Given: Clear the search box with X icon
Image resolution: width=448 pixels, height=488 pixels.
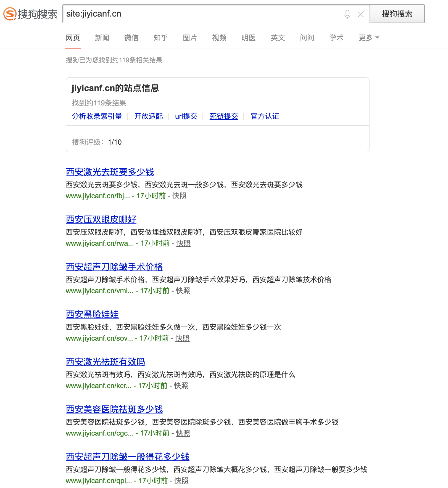Looking at the screenshot, I should [361, 14].
